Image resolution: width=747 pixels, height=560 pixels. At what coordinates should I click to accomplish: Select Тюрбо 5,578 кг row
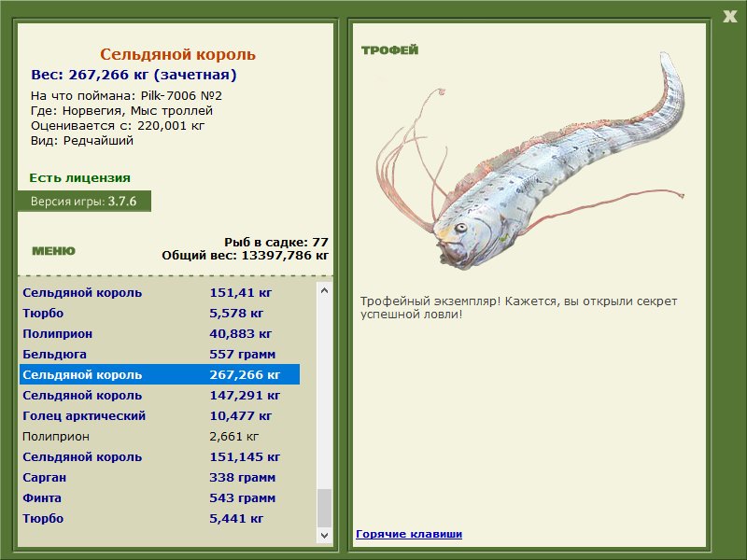point(160,314)
